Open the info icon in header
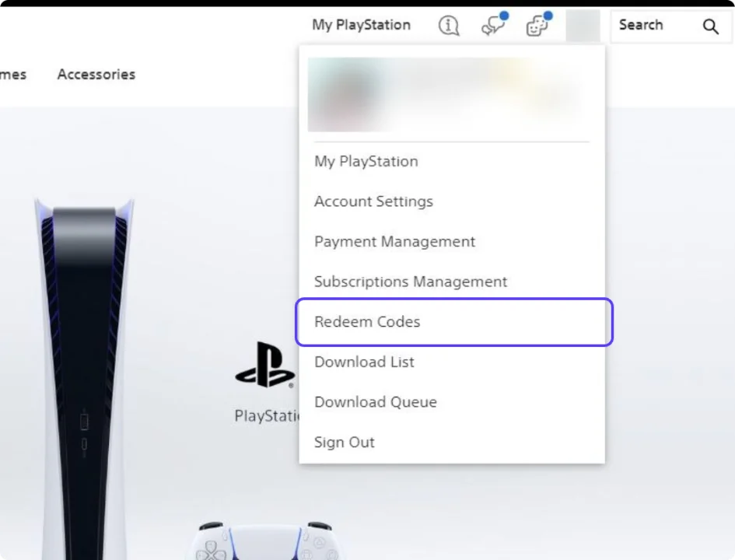735x560 pixels. click(x=449, y=26)
